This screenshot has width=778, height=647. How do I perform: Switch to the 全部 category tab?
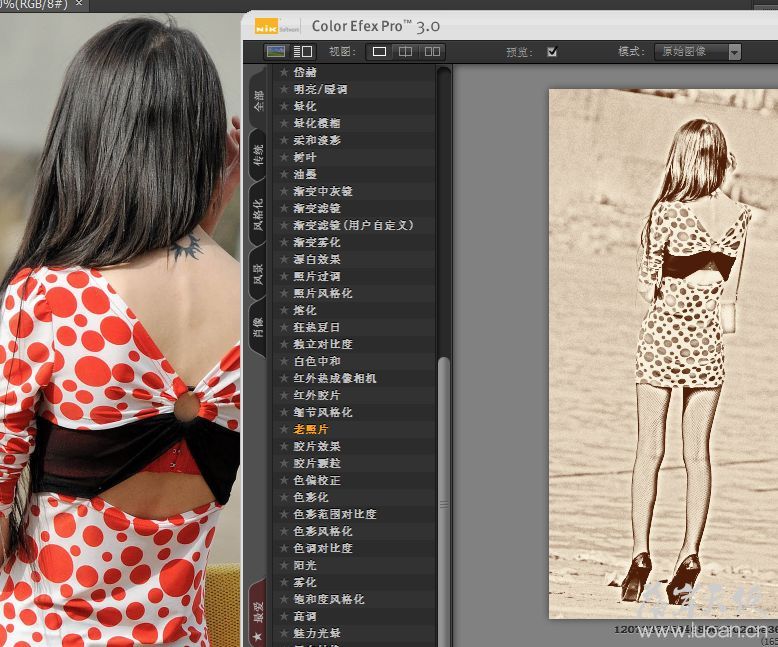click(258, 101)
